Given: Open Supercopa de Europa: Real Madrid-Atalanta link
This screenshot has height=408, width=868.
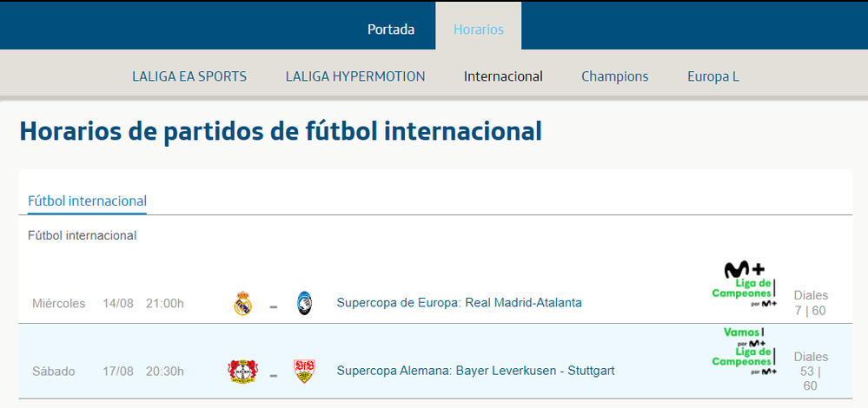Looking at the screenshot, I should (459, 303).
